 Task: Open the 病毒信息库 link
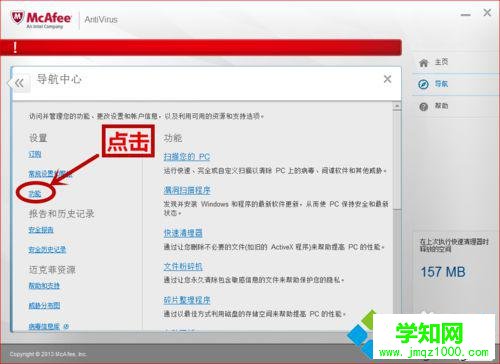coord(44,326)
